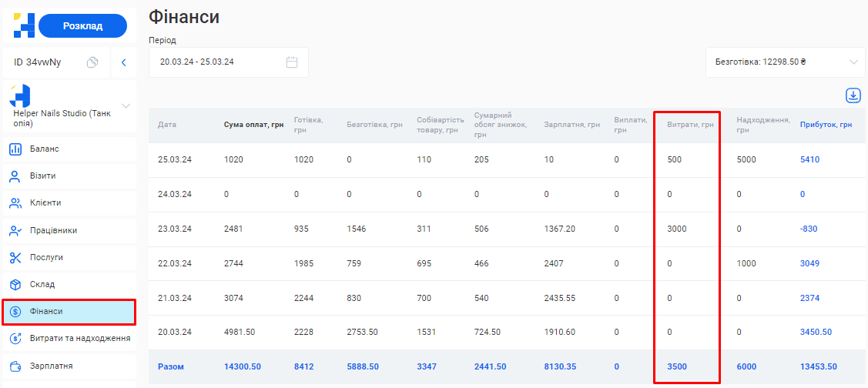Click the Helper logo icon
Image resolution: width=868 pixels, height=388 pixels.
point(24,25)
